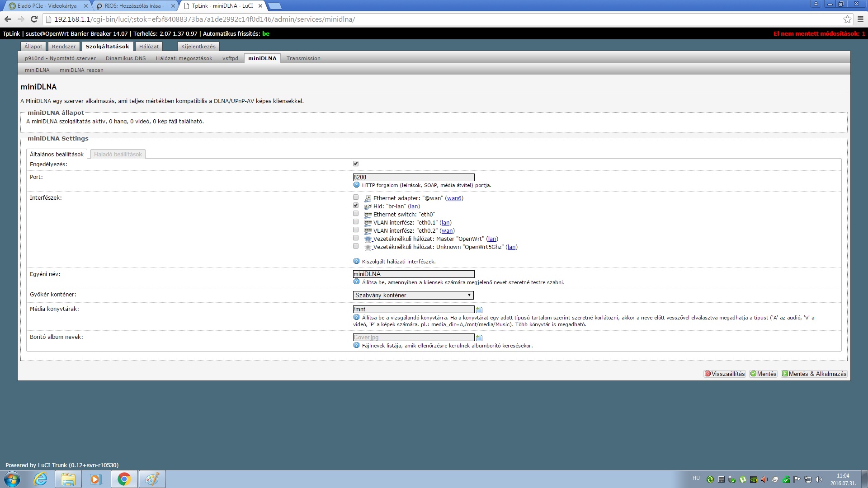This screenshot has height=488, width=868.
Task: Enable the eth0 Ethernet switch interface
Action: [x=356, y=213]
